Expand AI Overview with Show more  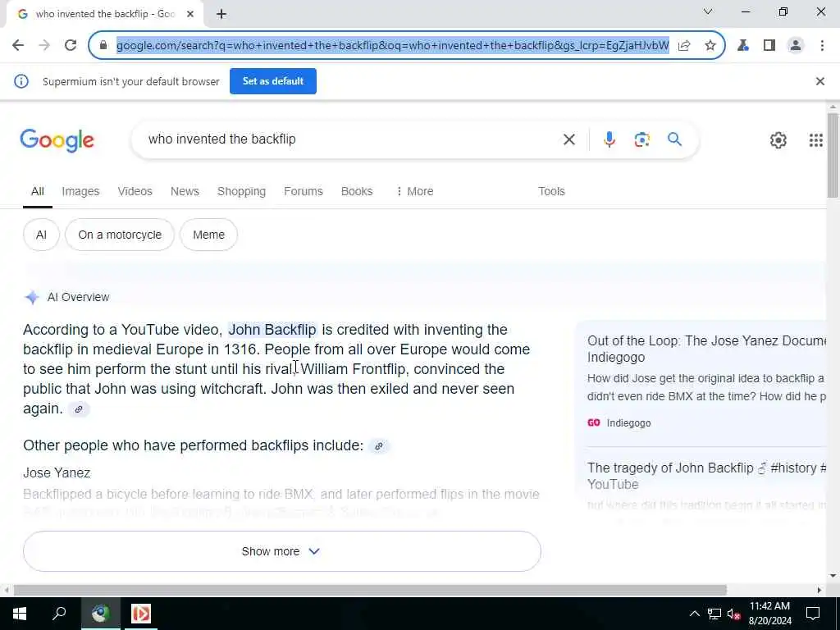click(282, 551)
